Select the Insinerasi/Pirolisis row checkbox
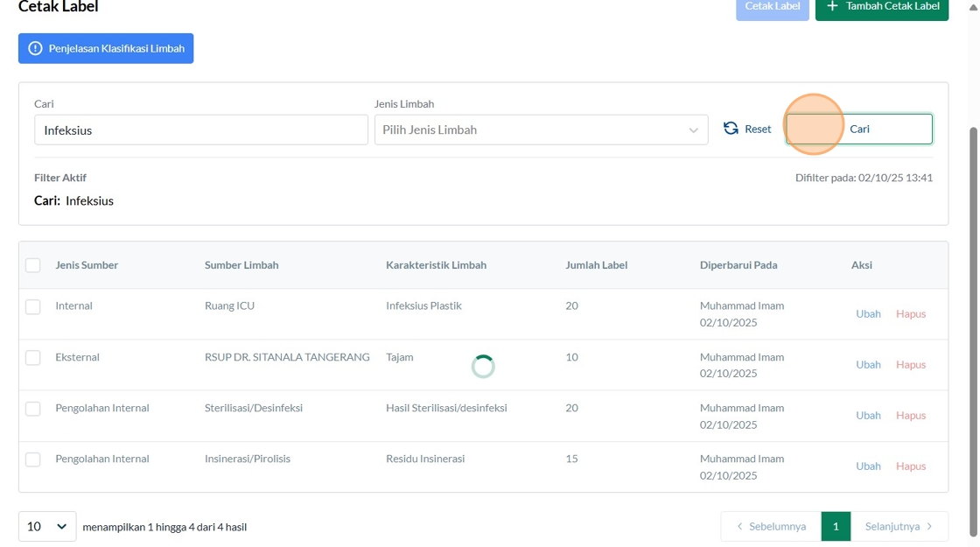Image resolution: width=980 pixels, height=547 pixels. (x=33, y=459)
